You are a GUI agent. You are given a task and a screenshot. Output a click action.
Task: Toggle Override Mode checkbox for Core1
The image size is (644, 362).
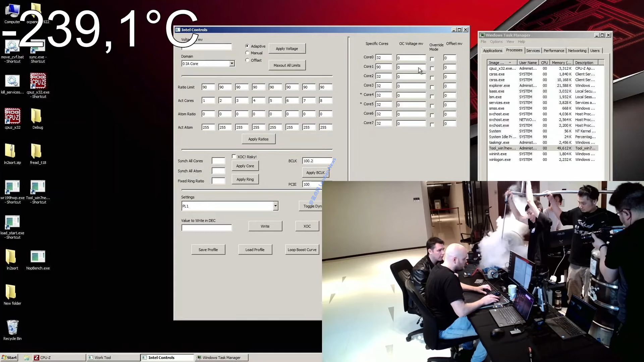432,68
